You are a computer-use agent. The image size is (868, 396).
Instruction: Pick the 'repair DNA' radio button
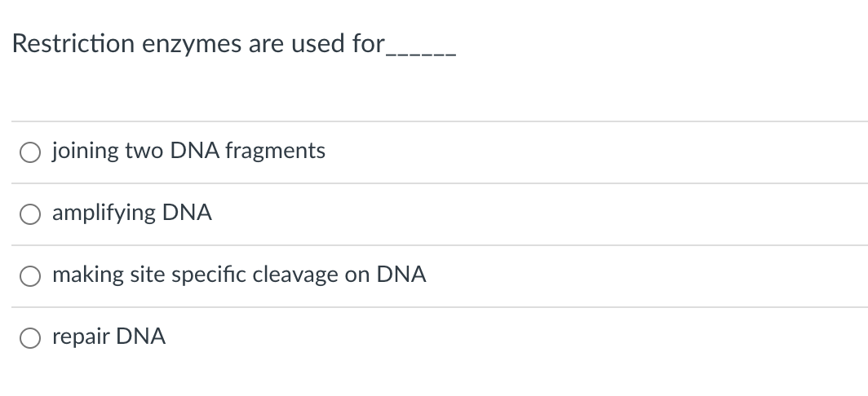click(30, 338)
